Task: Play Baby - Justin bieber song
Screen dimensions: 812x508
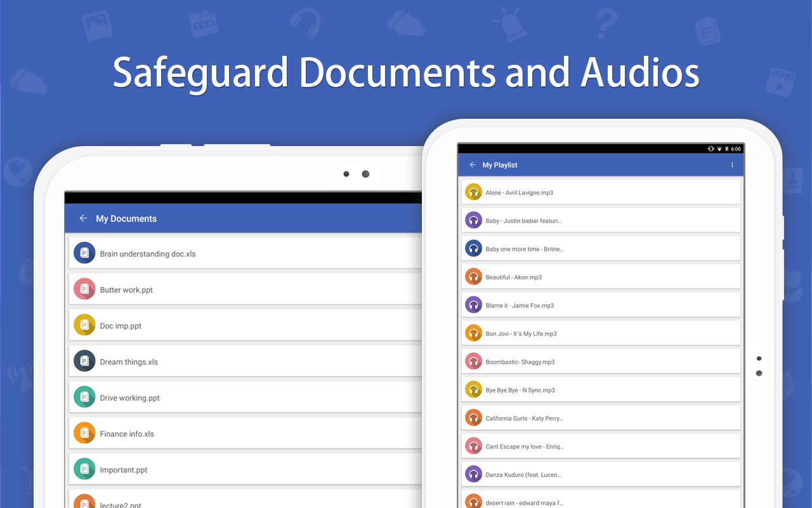Action: [x=601, y=220]
